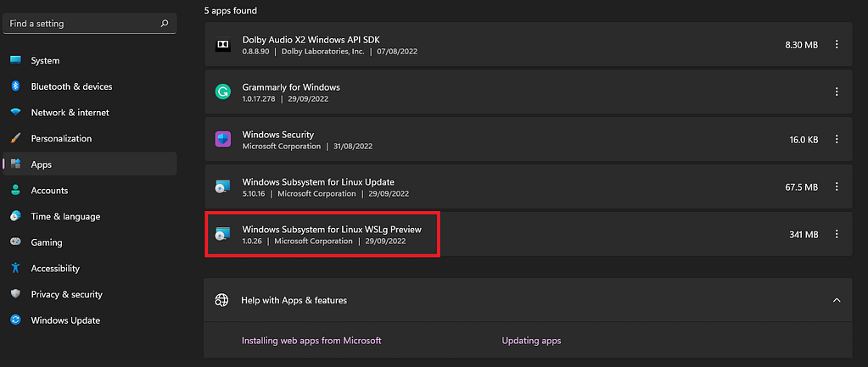Click the Accessibility figure icon
Screen dimensions: 868x367
[15, 268]
